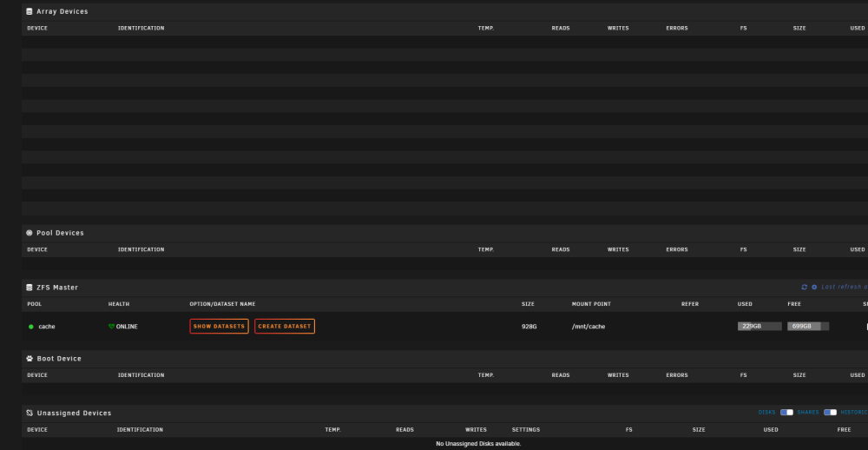Viewport: 868px width, 450px height.
Task: Click the ERRORS header in Boot Device
Action: point(677,375)
